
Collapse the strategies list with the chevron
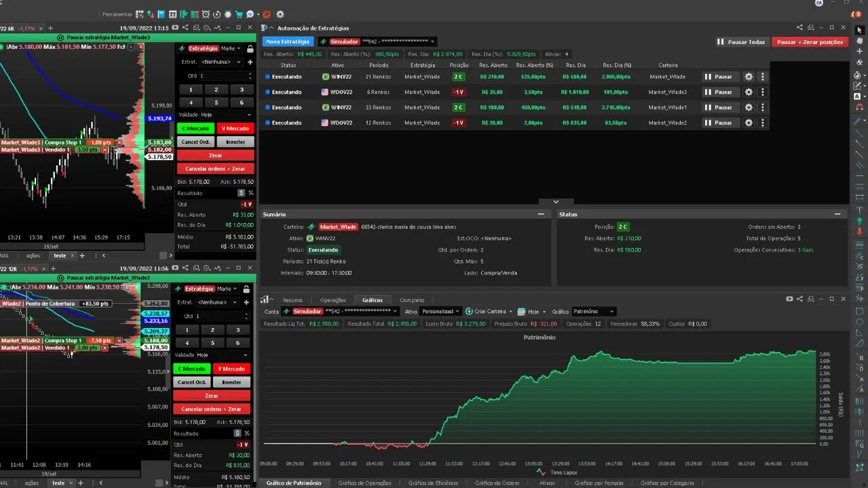556,201
